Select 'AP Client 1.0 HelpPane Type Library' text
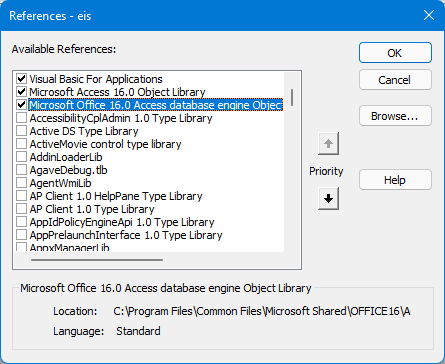Screen dimensions: 445x364 (116, 196)
